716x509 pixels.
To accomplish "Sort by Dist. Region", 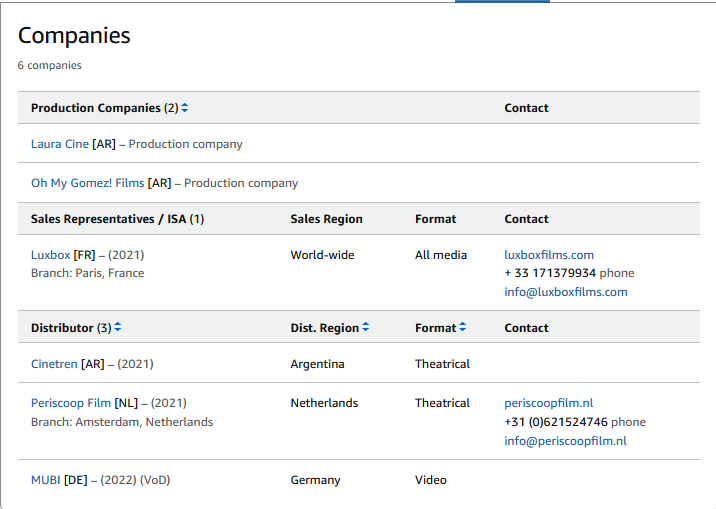I will (x=366, y=328).
